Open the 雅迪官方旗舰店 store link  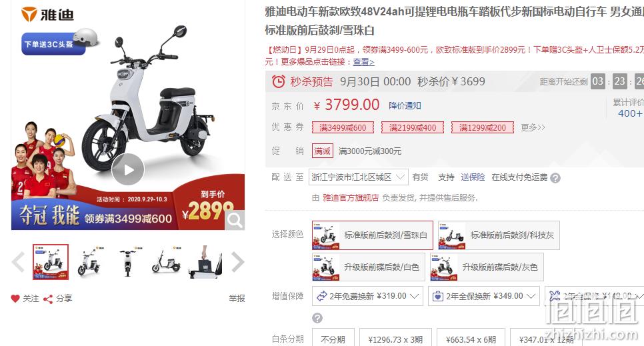tap(351, 197)
